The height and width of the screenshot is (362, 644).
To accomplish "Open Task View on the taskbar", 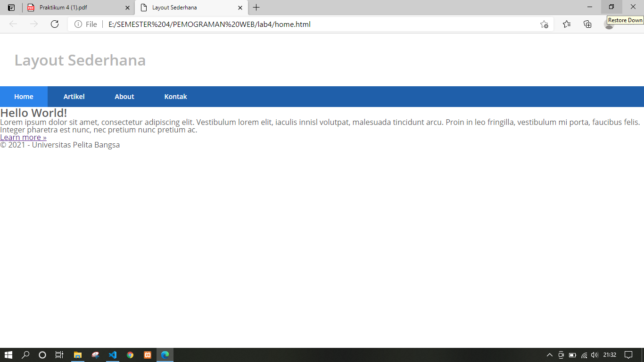I will [59, 355].
